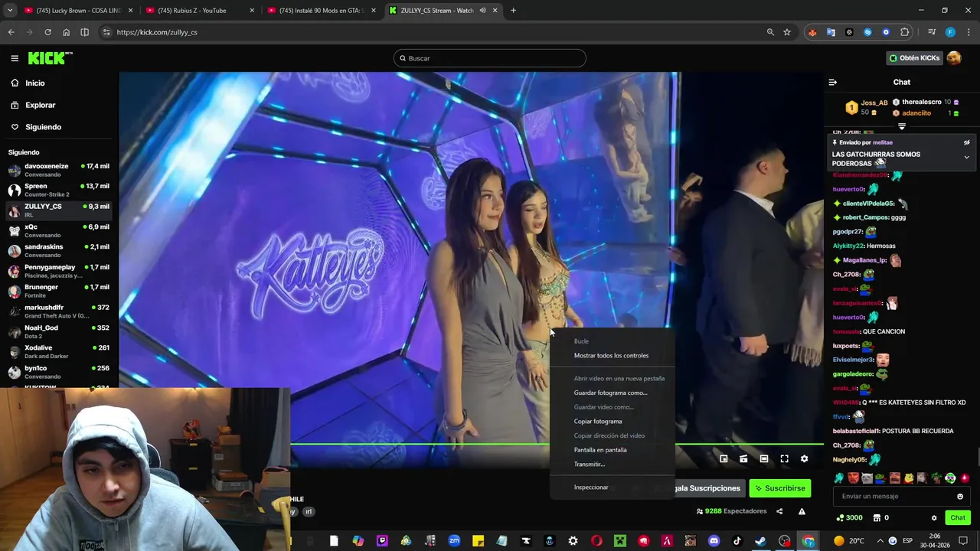The height and width of the screenshot is (551, 980).
Task: Open the MetaMask fox extension
Action: pos(812,32)
